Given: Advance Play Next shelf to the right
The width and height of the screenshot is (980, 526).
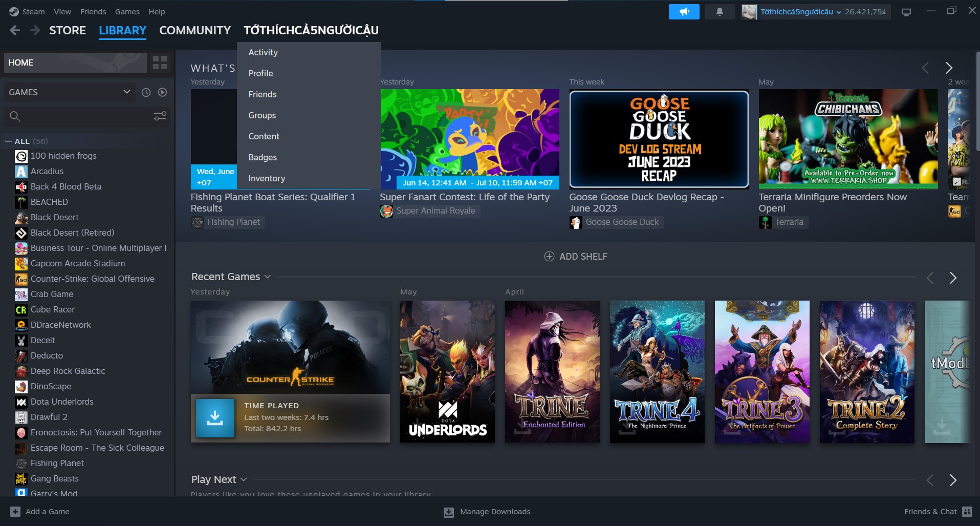Looking at the screenshot, I should pos(953,480).
